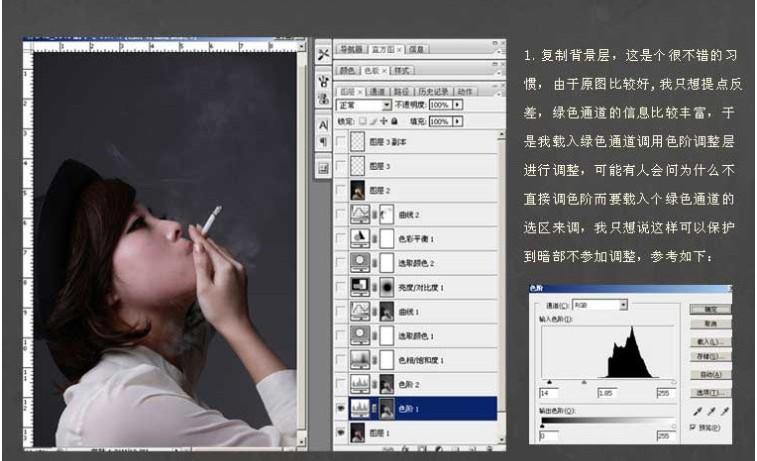Click the input midtone gray slider triangle
The image size is (757, 461).
tap(584, 382)
